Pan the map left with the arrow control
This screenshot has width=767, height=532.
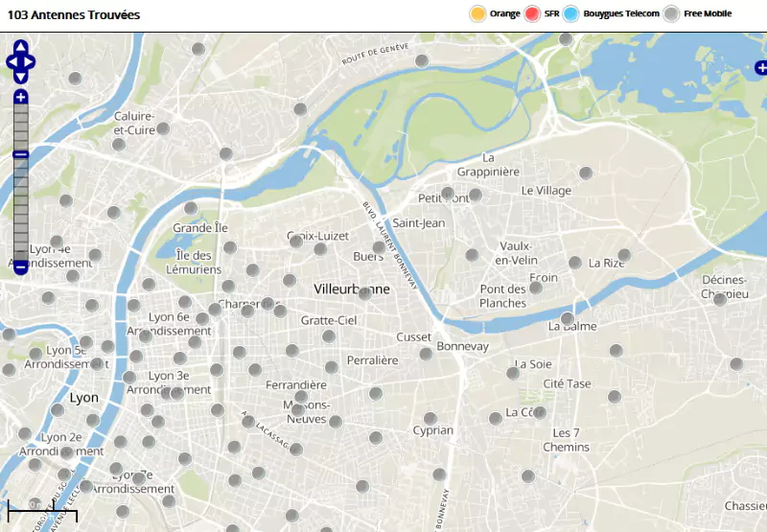(x=12, y=63)
